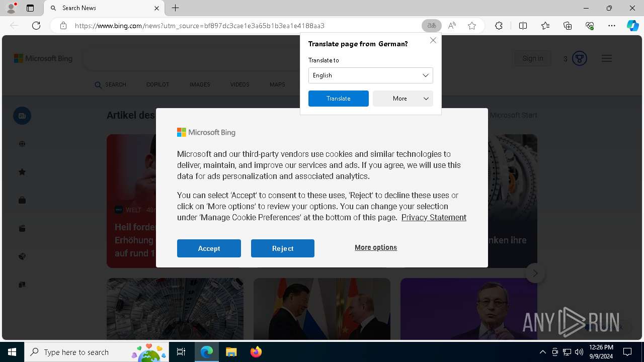Viewport: 644px width, 362px height.
Task: Click the Bing search input box
Action: pos(191,59)
